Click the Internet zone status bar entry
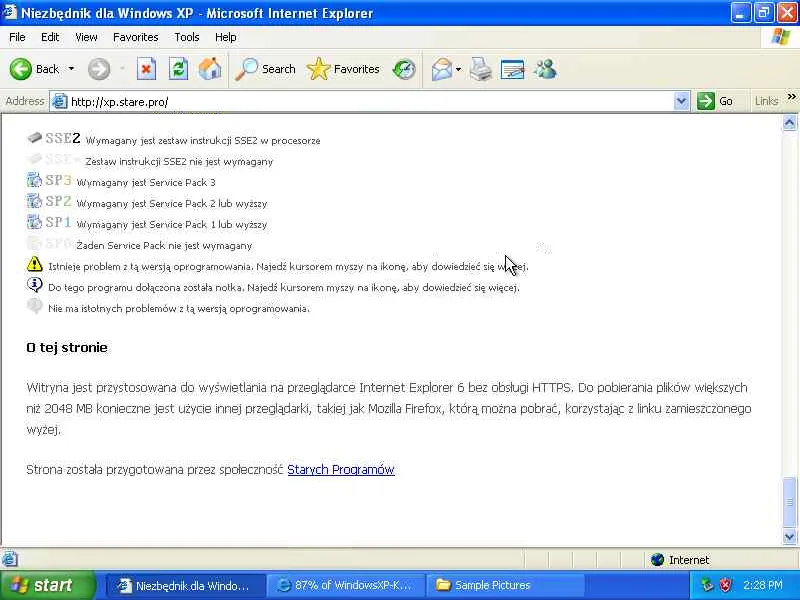This screenshot has height=600, width=800. [x=681, y=560]
